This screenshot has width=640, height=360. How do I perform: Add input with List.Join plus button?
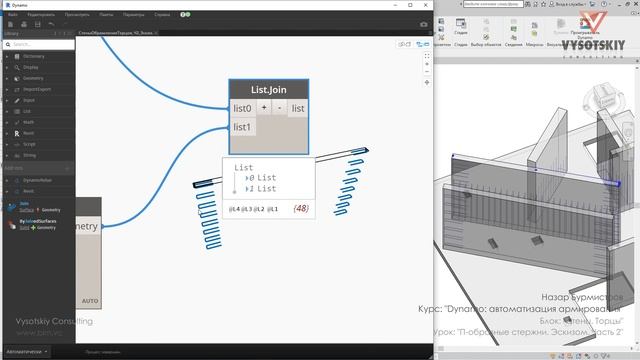pyautogui.click(x=264, y=108)
